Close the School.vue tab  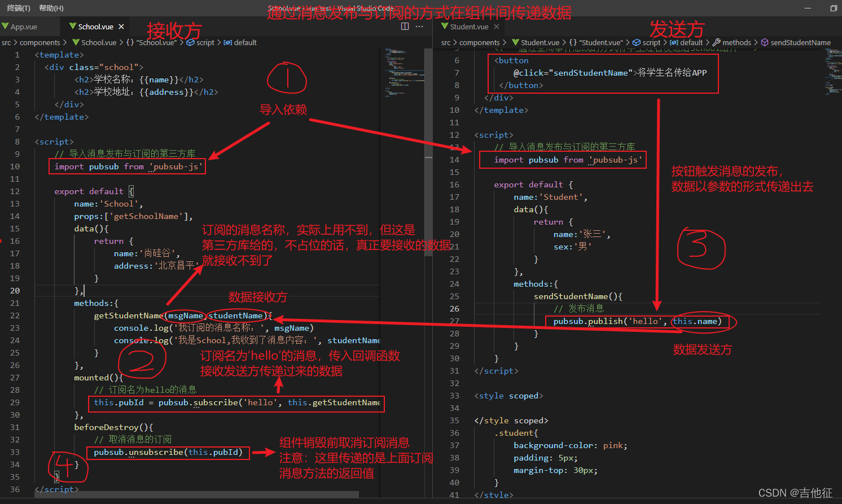(x=121, y=27)
